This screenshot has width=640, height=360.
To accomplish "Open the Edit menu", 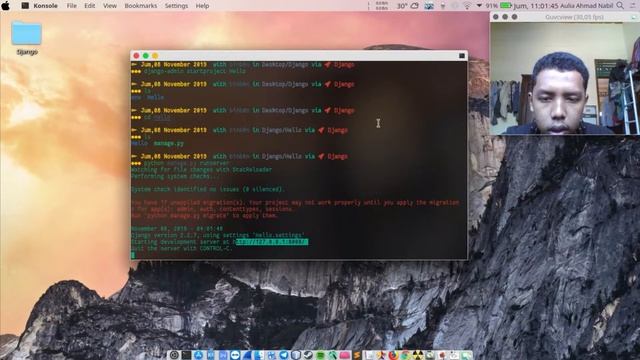I will (x=89, y=6).
